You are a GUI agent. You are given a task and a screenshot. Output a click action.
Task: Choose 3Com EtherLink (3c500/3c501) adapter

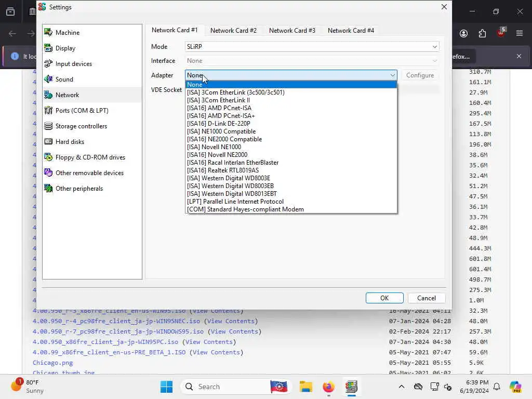click(291, 92)
